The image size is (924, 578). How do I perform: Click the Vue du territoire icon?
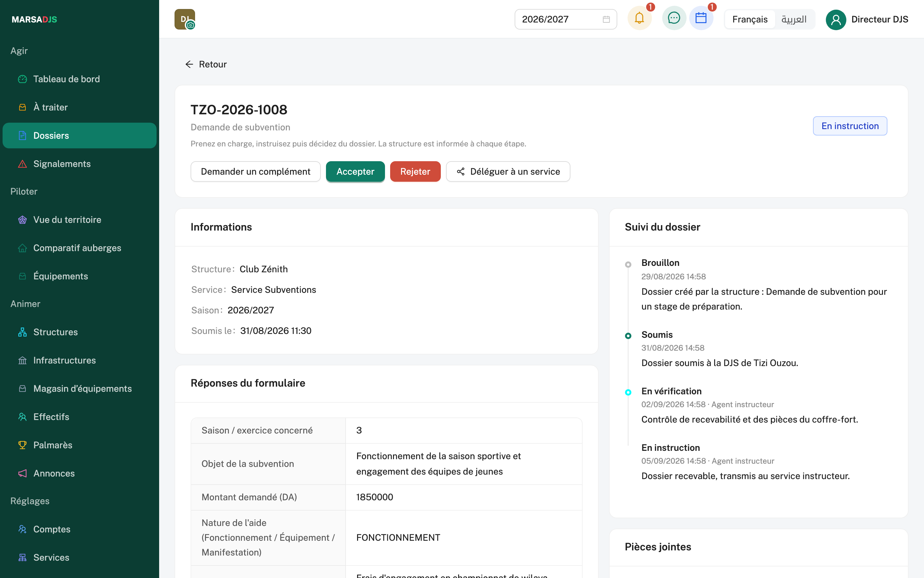(22, 220)
